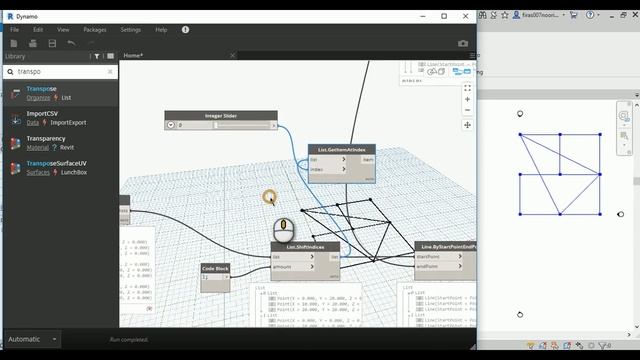The image size is (640, 360).
Task: Click the Transpose node icon in results
Action: coord(16,93)
